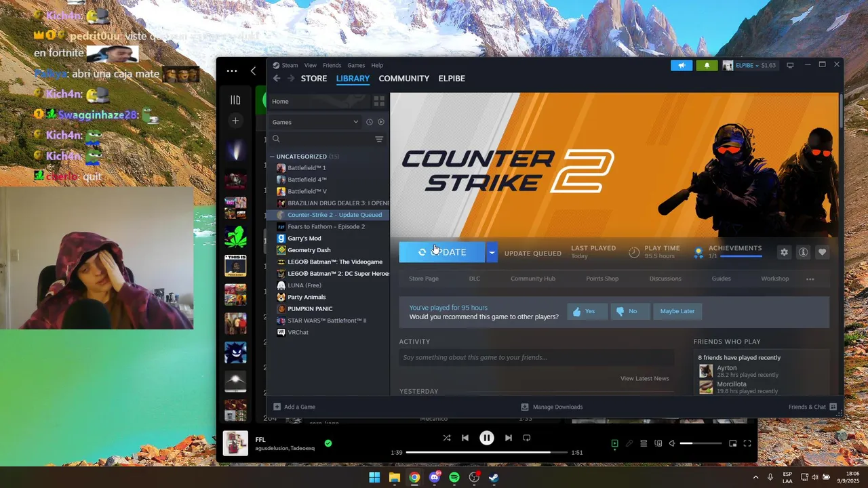The image size is (868, 488).
Task: Open the Help menu in Steam
Action: click(x=377, y=66)
